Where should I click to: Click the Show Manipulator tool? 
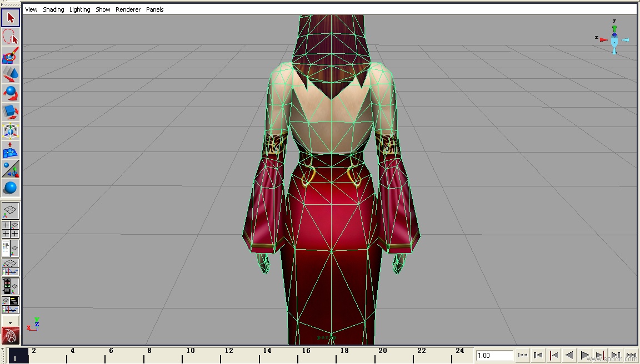tap(11, 169)
